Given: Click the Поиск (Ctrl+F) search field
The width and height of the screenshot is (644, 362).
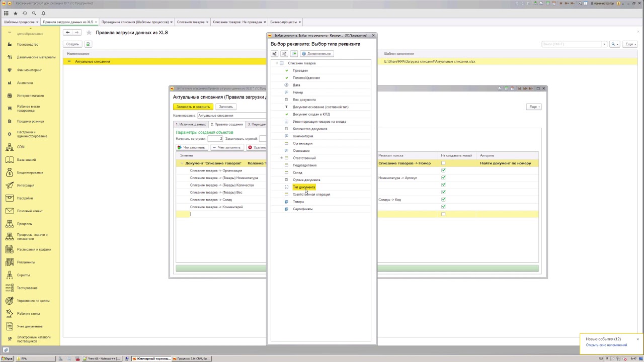Looking at the screenshot, I should click(572, 44).
